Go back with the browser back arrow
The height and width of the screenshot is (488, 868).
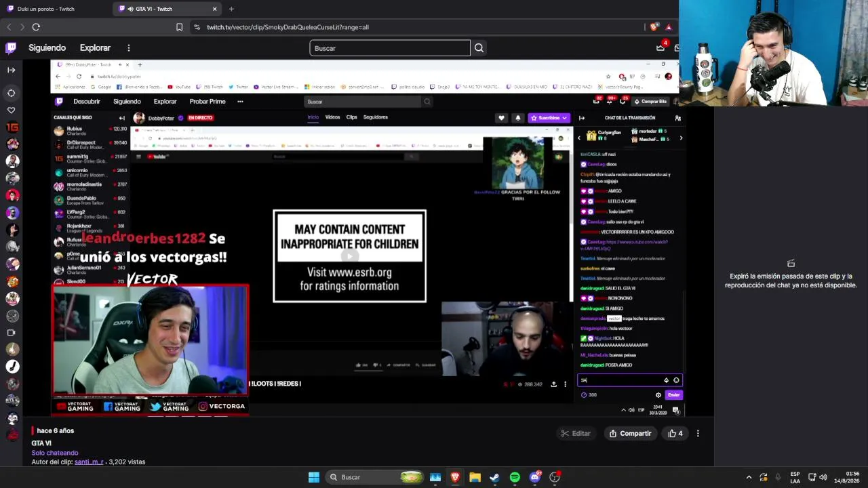point(9,27)
